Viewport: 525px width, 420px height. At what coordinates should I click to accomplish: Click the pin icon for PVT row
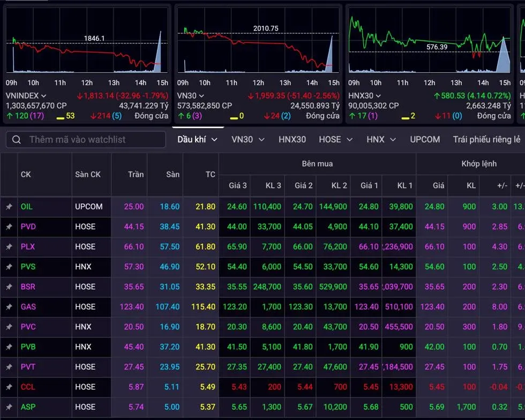9,367
